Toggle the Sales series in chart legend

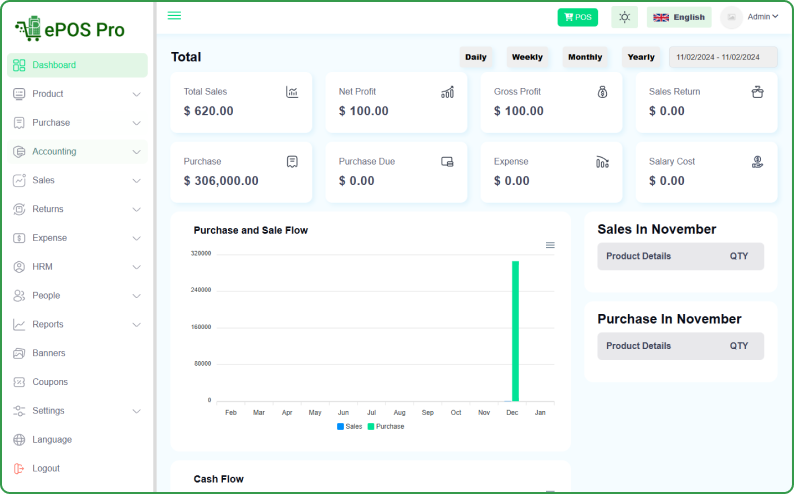tap(350, 426)
